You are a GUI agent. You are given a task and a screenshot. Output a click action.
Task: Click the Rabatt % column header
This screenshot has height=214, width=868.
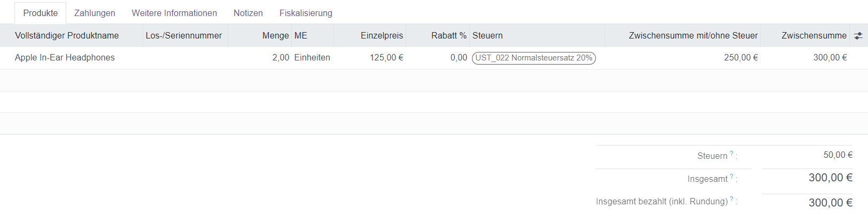(448, 36)
